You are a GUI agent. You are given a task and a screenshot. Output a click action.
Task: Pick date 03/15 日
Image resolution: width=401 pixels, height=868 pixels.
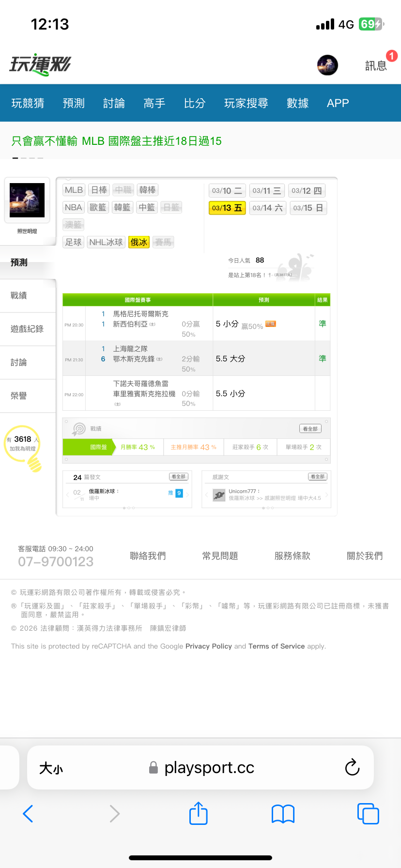click(x=308, y=208)
